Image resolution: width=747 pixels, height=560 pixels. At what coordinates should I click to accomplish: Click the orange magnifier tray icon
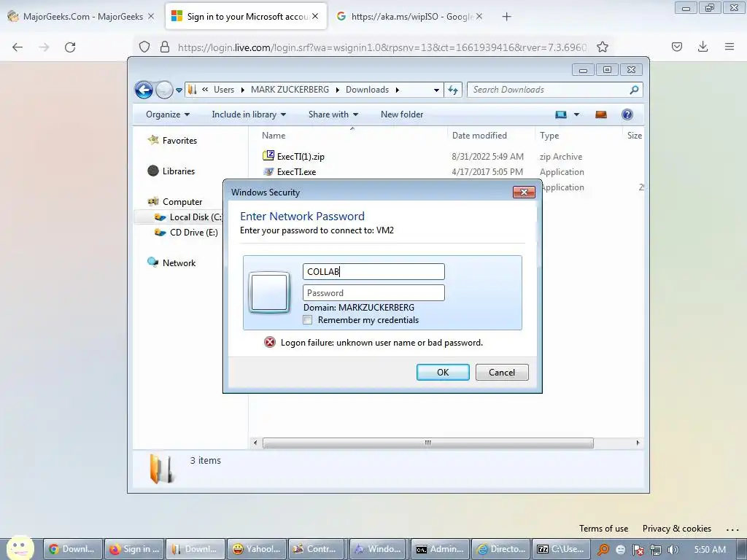coord(603,550)
